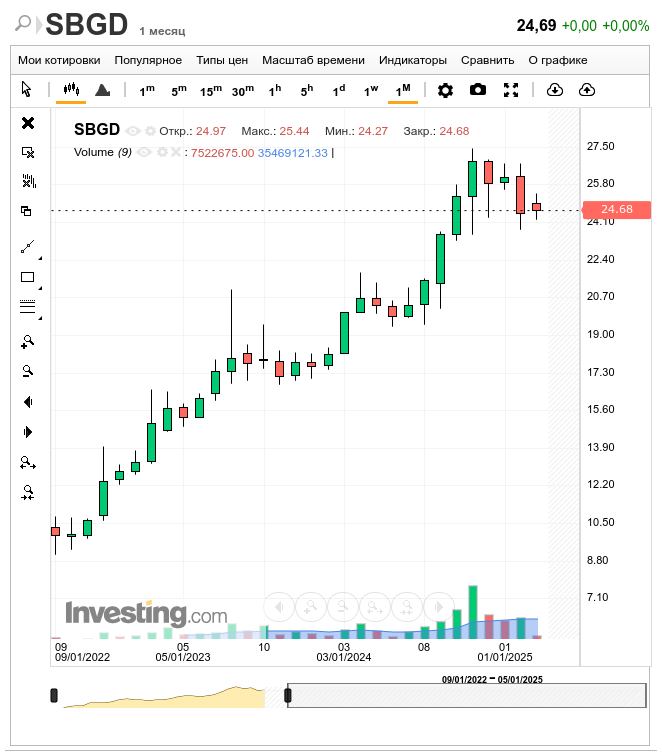Click the overlapping squares icon in sidebar
662x752 pixels.
click(26, 211)
